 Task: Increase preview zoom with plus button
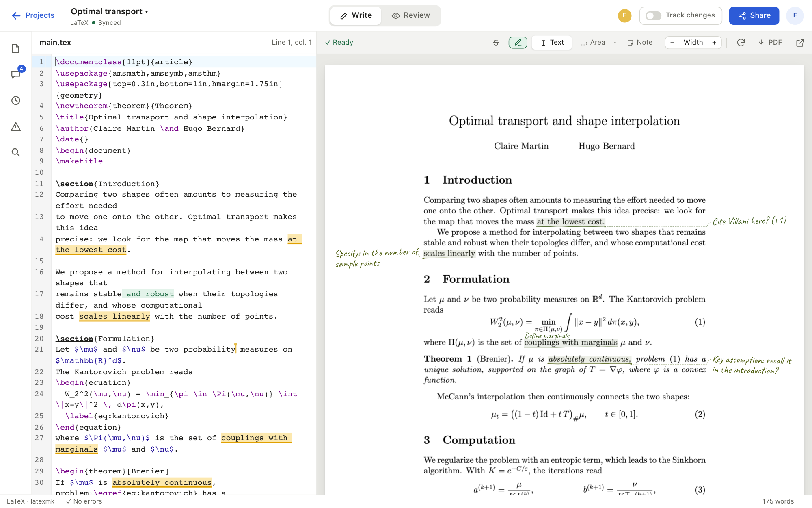point(714,43)
